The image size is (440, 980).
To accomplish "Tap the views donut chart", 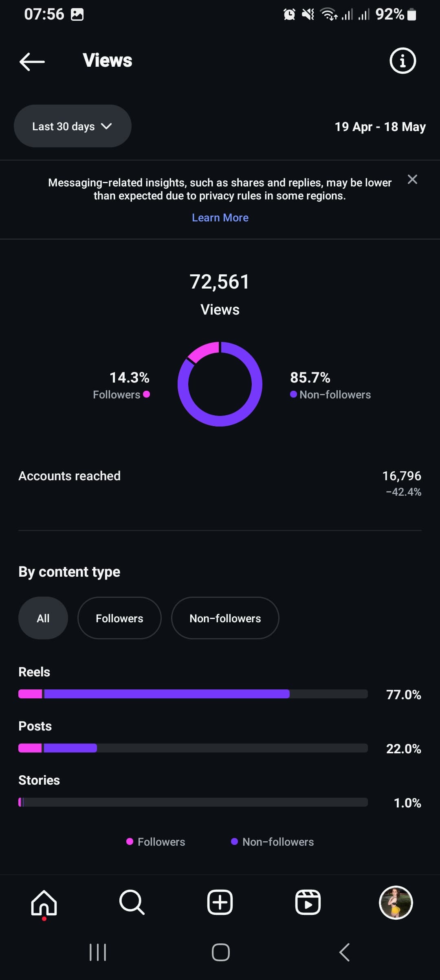I will coord(220,384).
